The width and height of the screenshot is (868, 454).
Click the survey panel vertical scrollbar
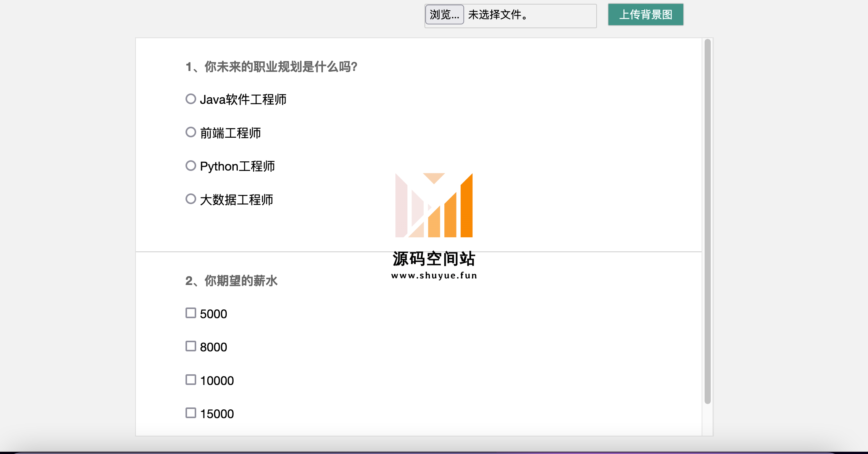(x=707, y=221)
